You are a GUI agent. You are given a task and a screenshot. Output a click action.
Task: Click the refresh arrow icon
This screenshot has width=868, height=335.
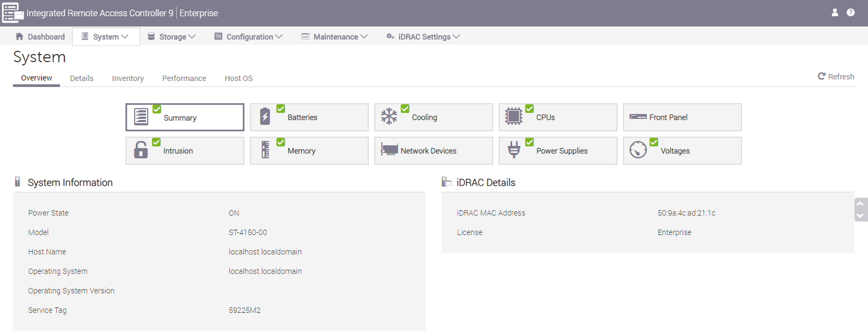[x=821, y=76]
